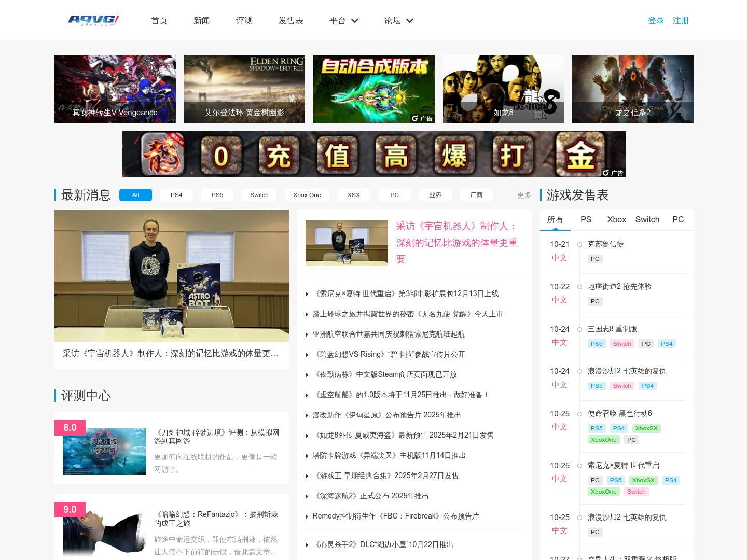The width and height of the screenshot is (747, 560).
Task: Open the 评测 menu item
Action: point(244,21)
